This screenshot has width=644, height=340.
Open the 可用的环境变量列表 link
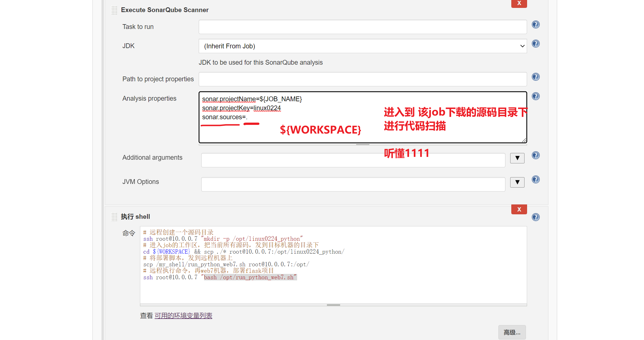[x=183, y=316]
